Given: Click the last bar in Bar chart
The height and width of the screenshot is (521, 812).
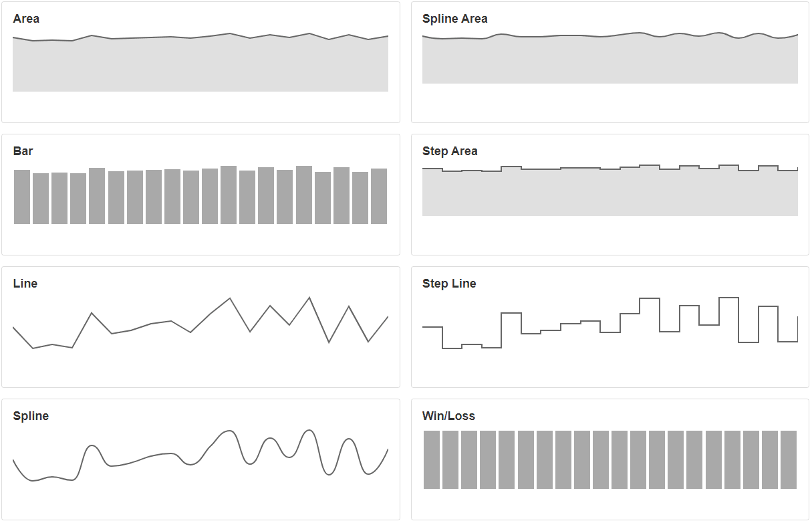Looking at the screenshot, I should click(379, 196).
